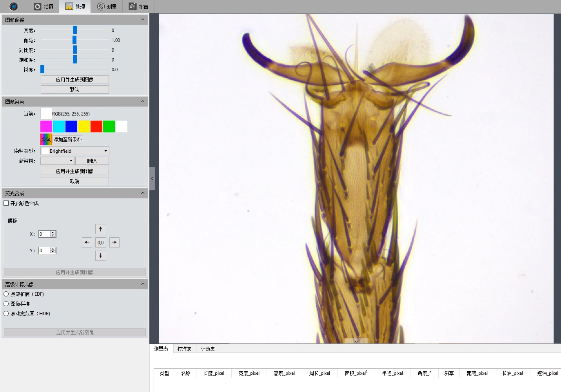Select the 高动态范围 (HDR) radio option
561x392 pixels.
pyautogui.click(x=6, y=314)
